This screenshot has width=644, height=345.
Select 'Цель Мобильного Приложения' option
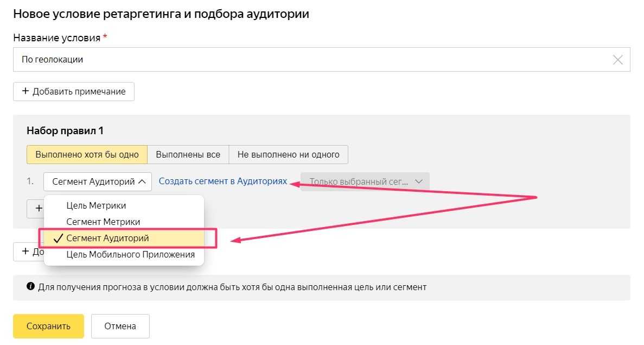(x=130, y=254)
